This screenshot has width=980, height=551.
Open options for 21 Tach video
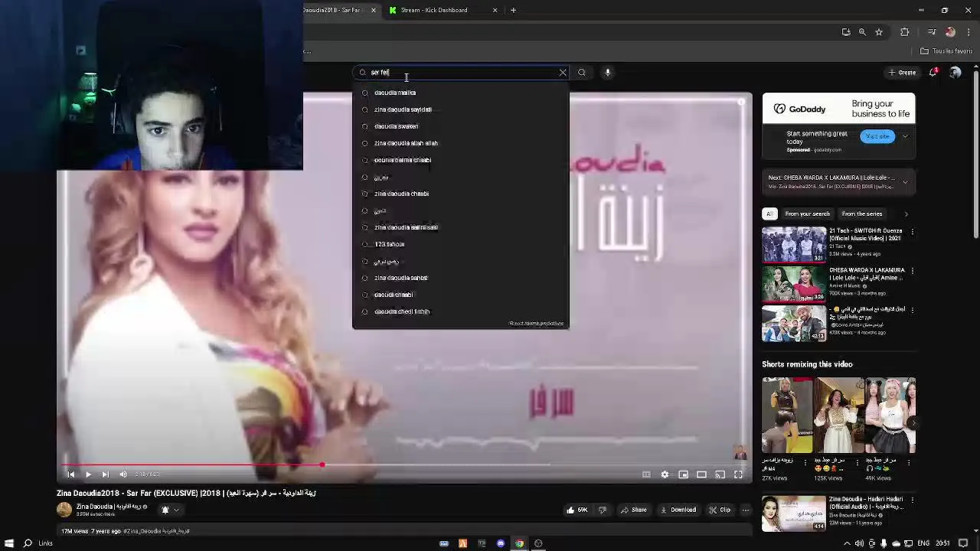pos(912,231)
